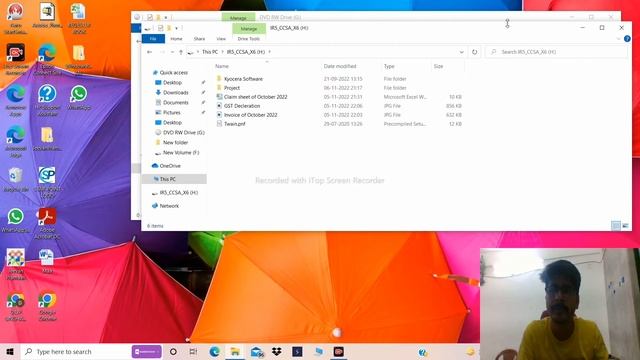Click Manage tab of DVD RW Drive window
Screen dimensions: 640x360
238,18
